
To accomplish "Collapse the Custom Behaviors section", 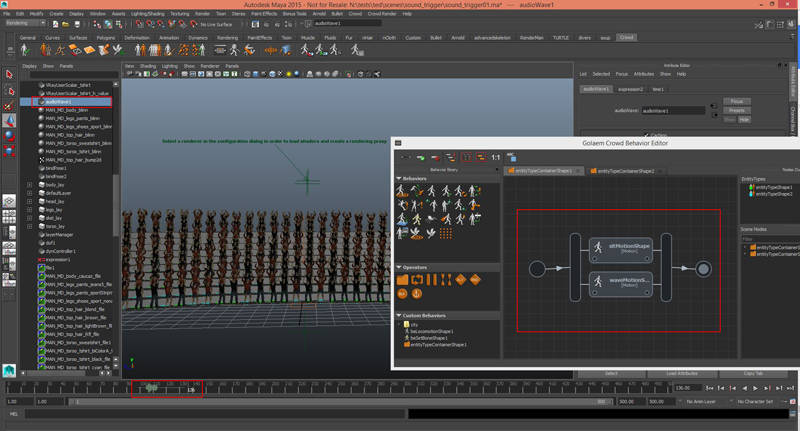I will click(399, 316).
